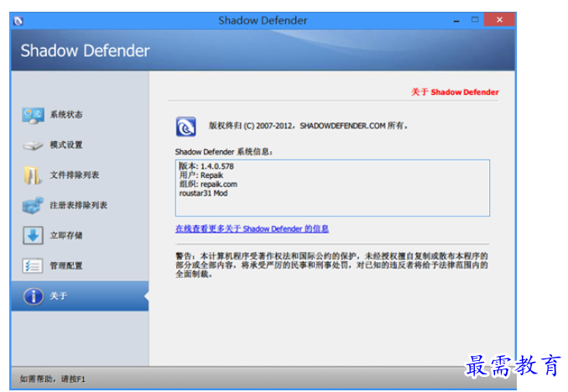The height and width of the screenshot is (392, 568).
Task: Select 管理配置 in sidebar
Action: [x=80, y=265]
